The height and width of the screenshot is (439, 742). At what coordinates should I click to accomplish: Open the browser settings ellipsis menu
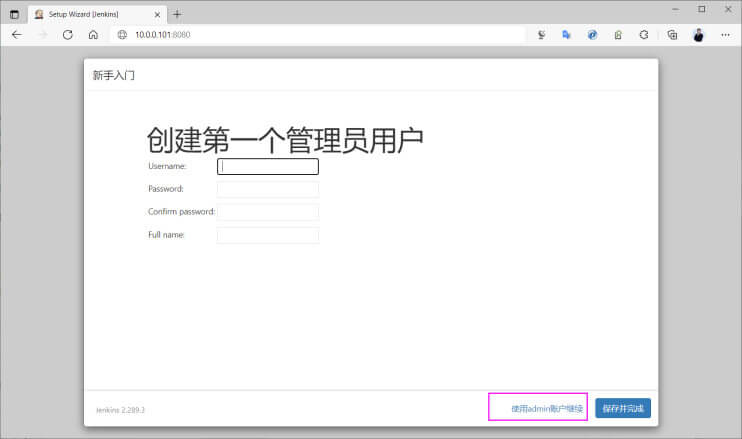(725, 35)
